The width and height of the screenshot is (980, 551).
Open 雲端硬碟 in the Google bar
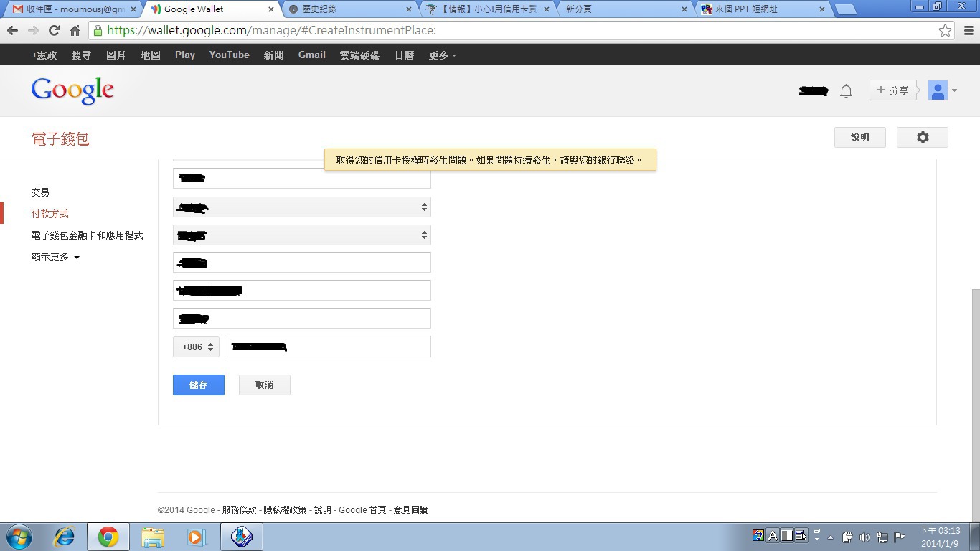point(359,55)
